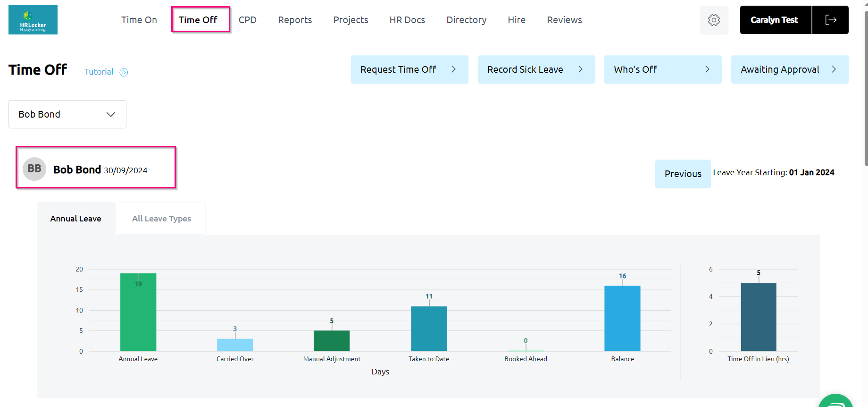Click the Tutorial play icon
Image resolution: width=868 pixels, height=407 pixels.
pyautogui.click(x=124, y=72)
